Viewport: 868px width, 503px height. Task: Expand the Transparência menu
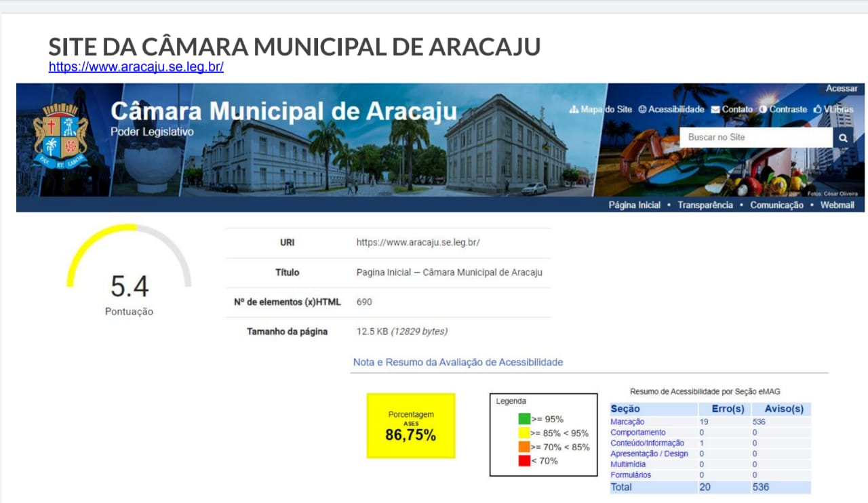click(705, 205)
